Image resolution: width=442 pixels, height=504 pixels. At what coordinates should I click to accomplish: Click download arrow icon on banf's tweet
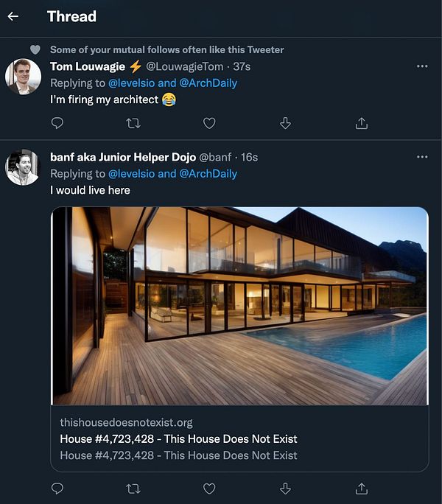285,489
